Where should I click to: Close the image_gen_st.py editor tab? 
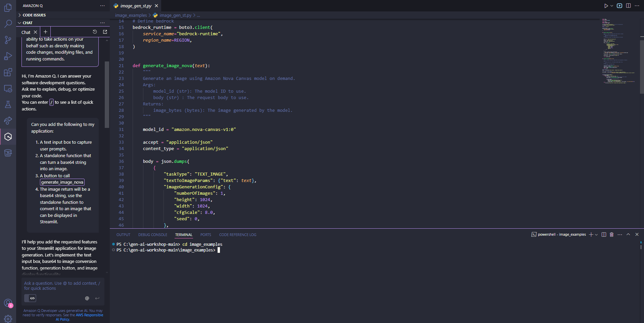click(156, 6)
